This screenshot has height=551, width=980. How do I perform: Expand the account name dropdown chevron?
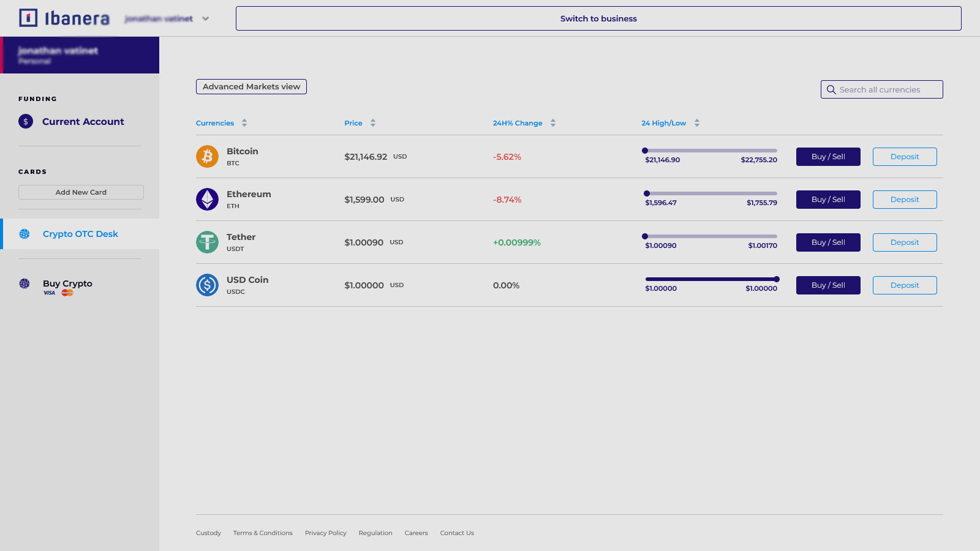pyautogui.click(x=206, y=19)
